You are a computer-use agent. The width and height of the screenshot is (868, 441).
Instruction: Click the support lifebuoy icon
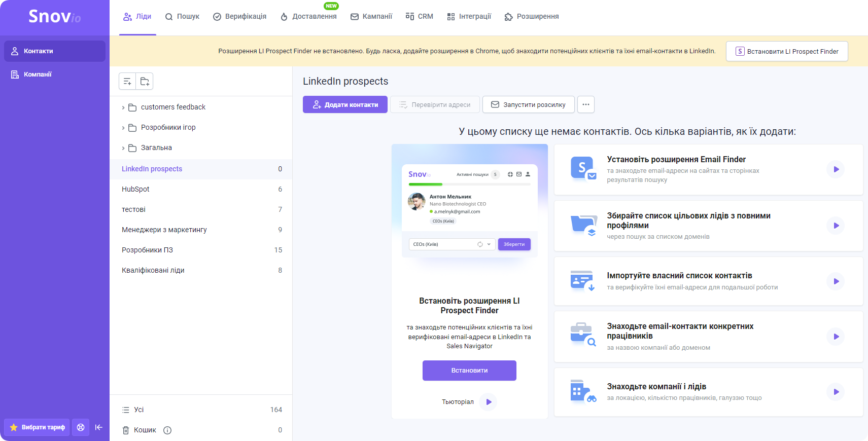(x=81, y=427)
